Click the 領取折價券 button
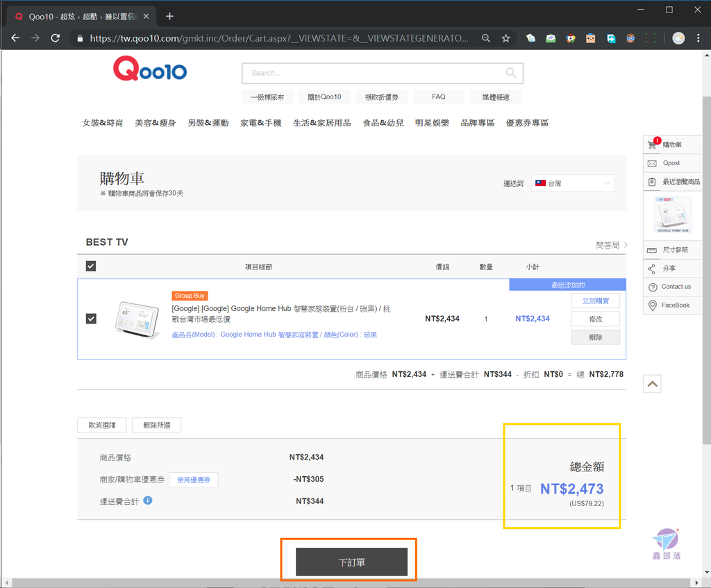The height and width of the screenshot is (588, 711). coord(382,97)
